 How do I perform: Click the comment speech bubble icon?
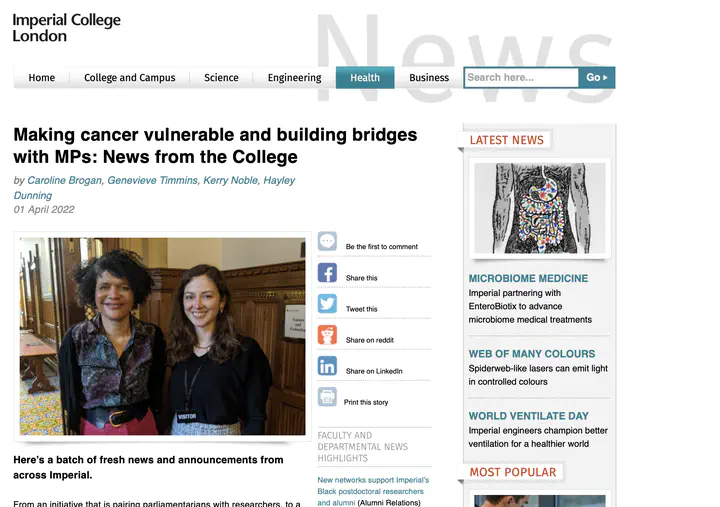327,241
